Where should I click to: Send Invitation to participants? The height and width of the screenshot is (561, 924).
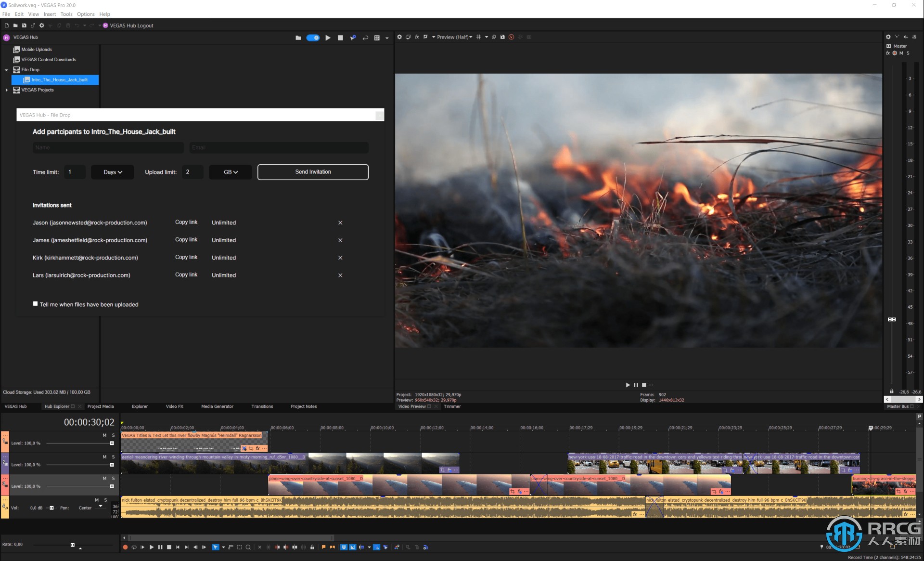(x=313, y=172)
